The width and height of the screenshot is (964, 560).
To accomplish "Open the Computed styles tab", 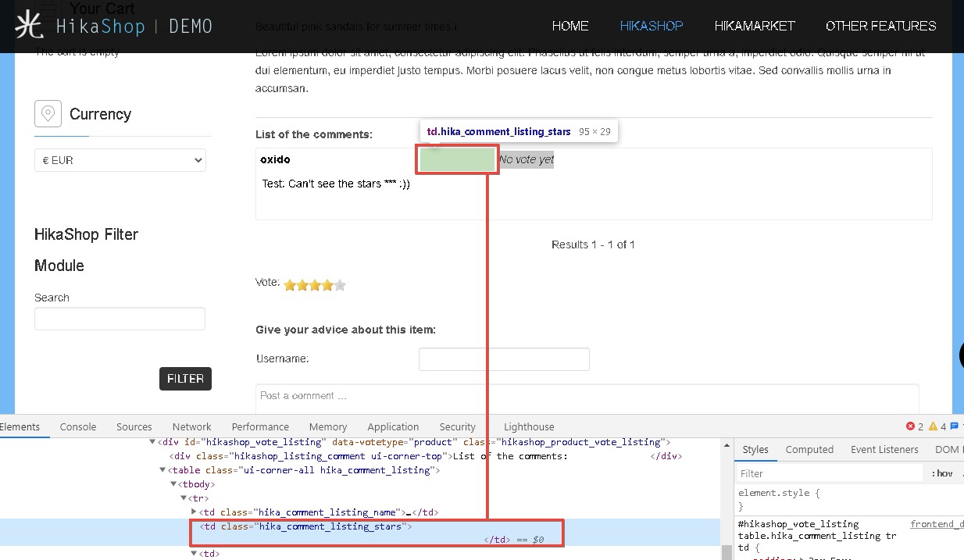I will click(x=809, y=449).
